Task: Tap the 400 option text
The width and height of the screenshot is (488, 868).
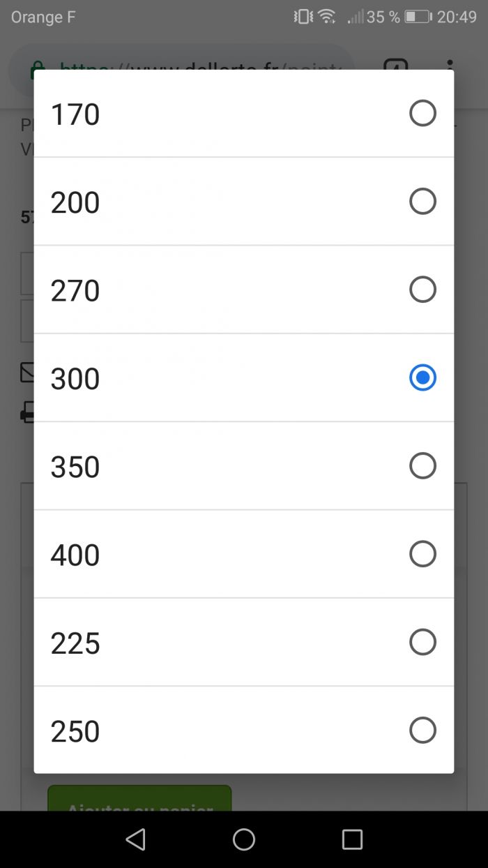Action: (75, 555)
